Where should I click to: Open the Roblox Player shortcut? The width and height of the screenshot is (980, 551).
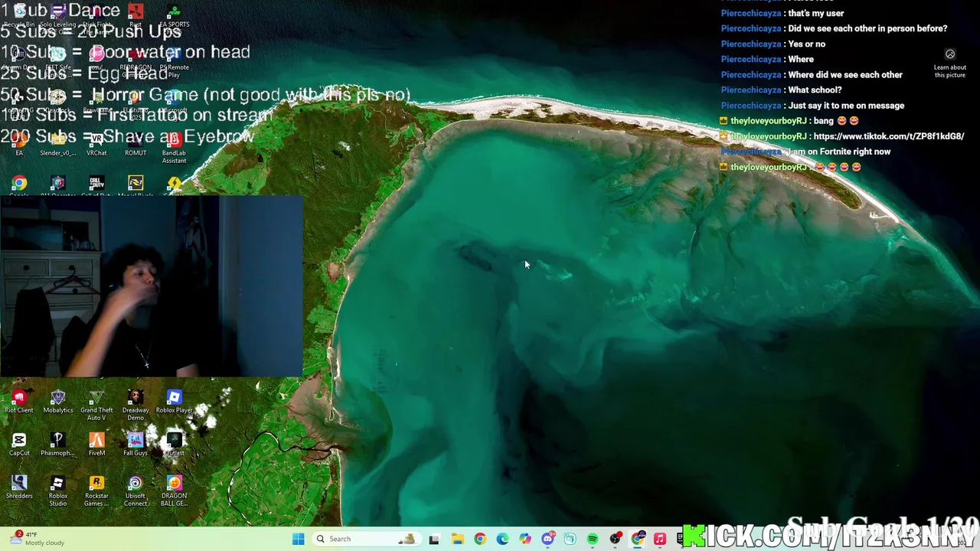tap(174, 401)
